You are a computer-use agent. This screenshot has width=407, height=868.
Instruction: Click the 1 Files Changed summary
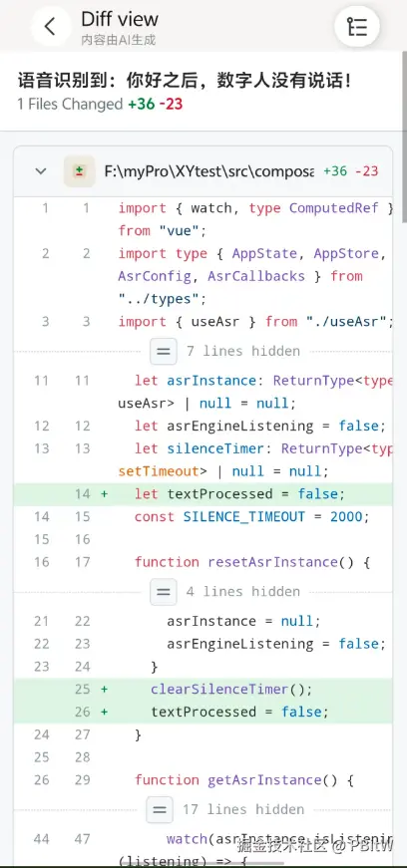(70, 104)
